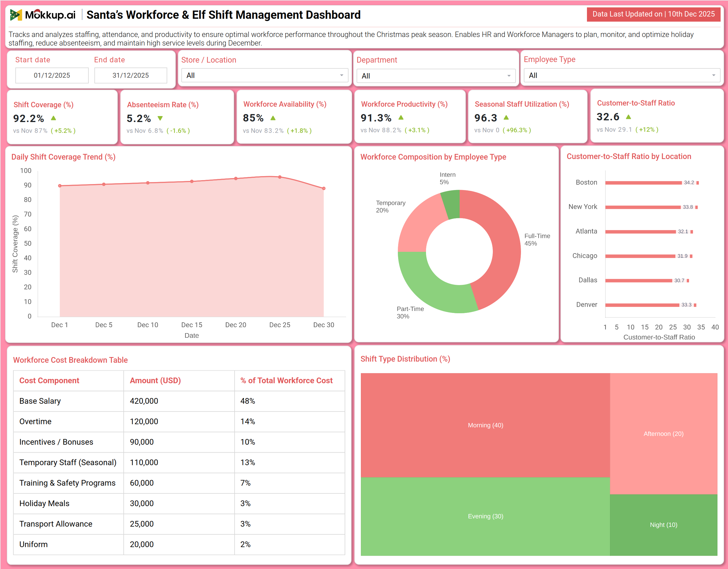Click the 5.2% Absenteeism Rate value
The height and width of the screenshot is (569, 728).
point(139,118)
